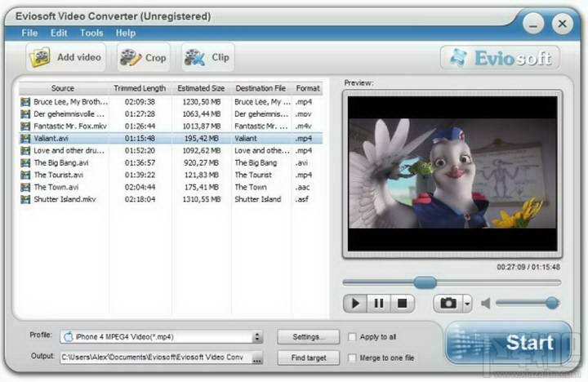Open the Help menu
Viewport: 588px width, 382px height.
pyautogui.click(x=126, y=33)
